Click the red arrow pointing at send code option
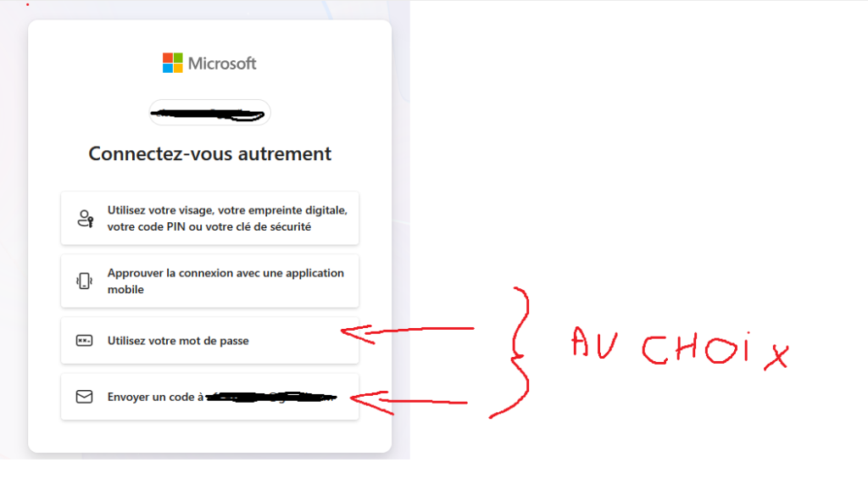This screenshot has height=490, width=868. pyautogui.click(x=409, y=402)
